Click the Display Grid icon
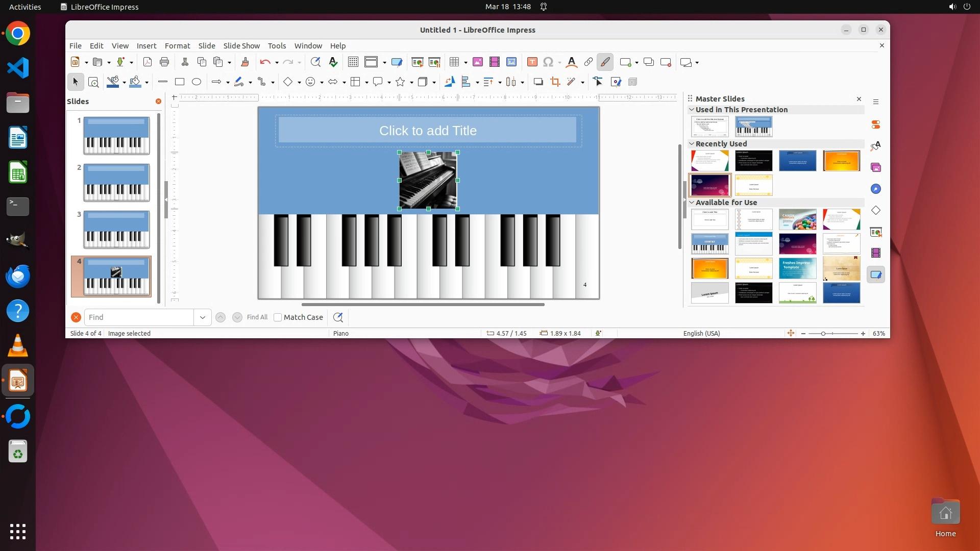Screen dimensions: 980x551 point(353,62)
